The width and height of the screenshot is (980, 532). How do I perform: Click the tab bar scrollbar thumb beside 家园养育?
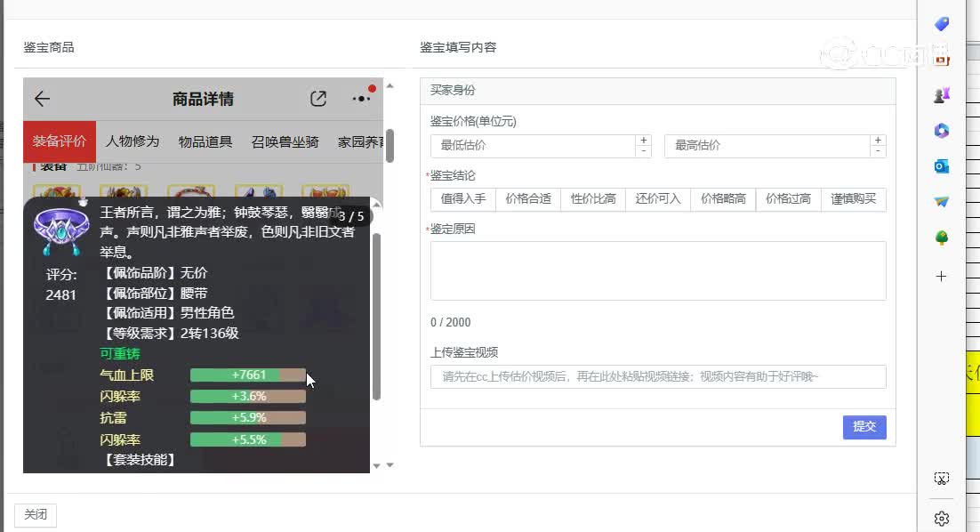[390, 146]
